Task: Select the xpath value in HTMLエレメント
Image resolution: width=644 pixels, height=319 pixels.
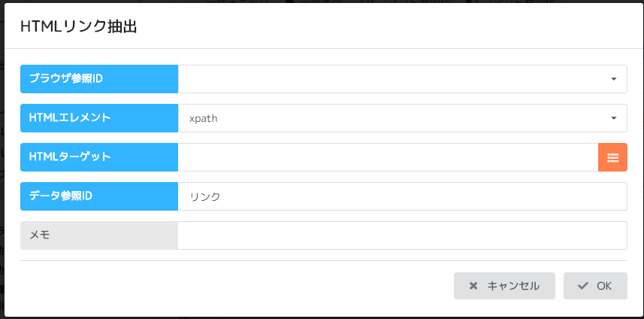Action: coord(204,118)
